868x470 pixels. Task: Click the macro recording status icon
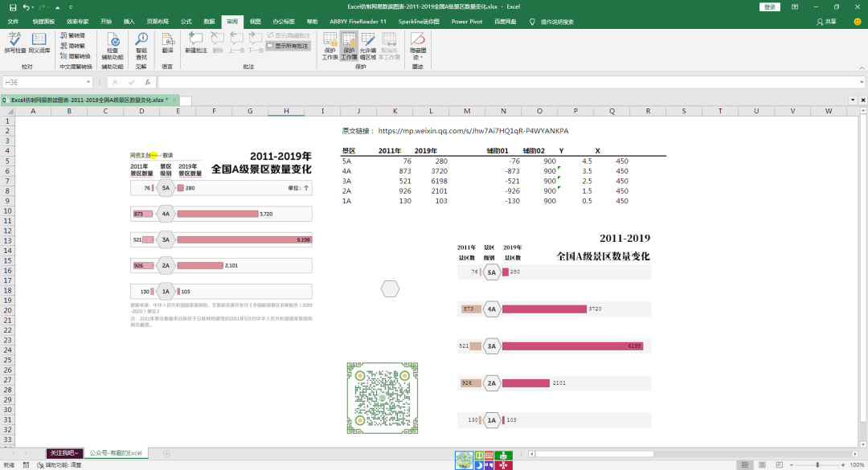click(x=26, y=465)
